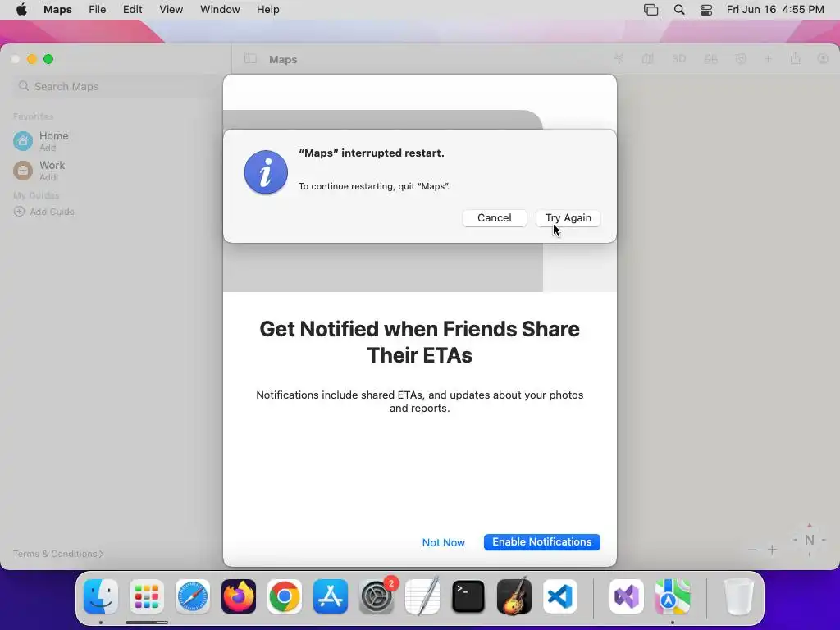The image size is (840, 630).
Task: Toggle the 3D view button
Action: point(678,59)
